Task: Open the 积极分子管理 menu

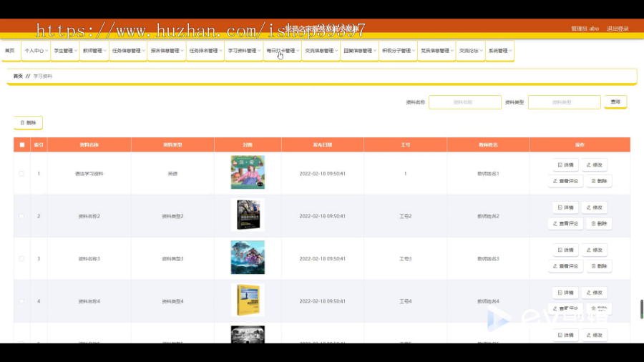Action: pos(399,51)
